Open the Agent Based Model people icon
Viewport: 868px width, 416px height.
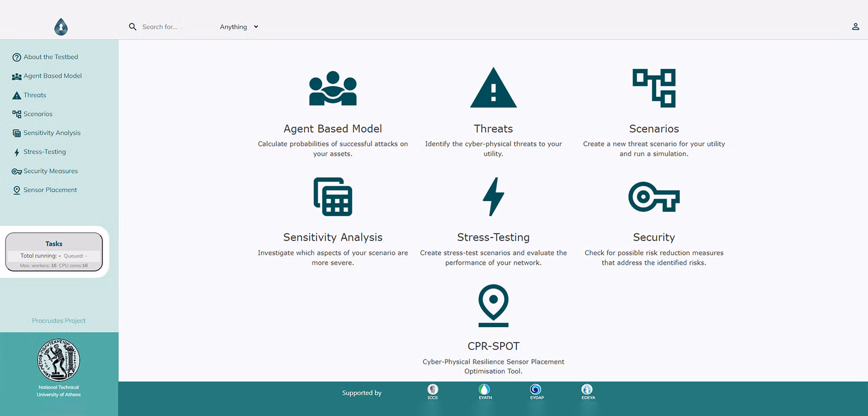click(333, 88)
